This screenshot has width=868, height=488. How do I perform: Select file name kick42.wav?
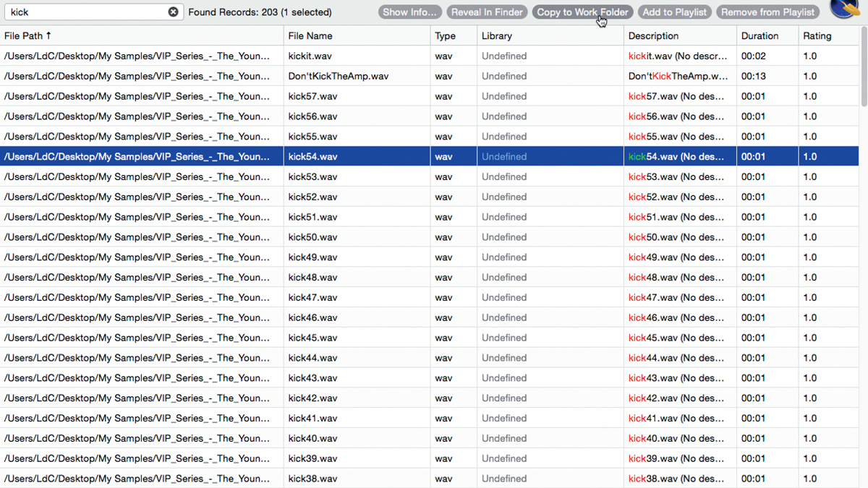[312, 398]
